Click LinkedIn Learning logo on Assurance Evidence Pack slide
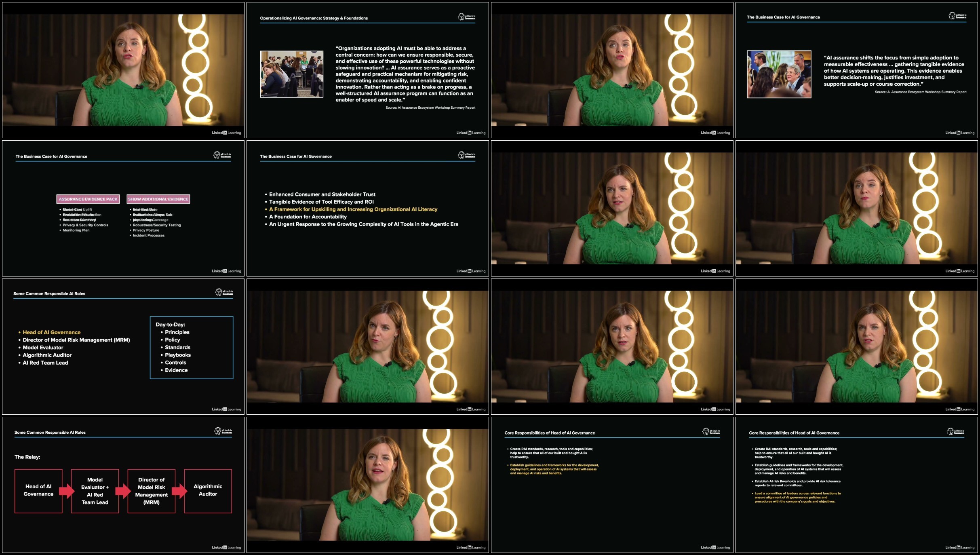Image resolution: width=980 pixels, height=555 pixels. [x=226, y=271]
